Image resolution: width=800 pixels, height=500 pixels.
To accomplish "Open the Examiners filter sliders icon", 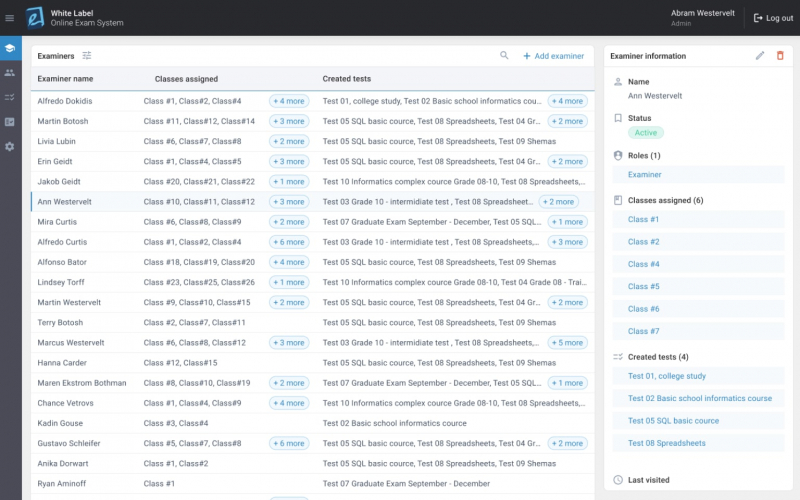I will coord(87,56).
